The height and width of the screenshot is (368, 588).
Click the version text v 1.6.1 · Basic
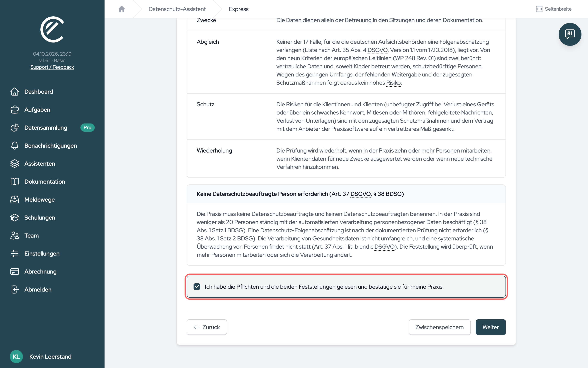pos(52,60)
